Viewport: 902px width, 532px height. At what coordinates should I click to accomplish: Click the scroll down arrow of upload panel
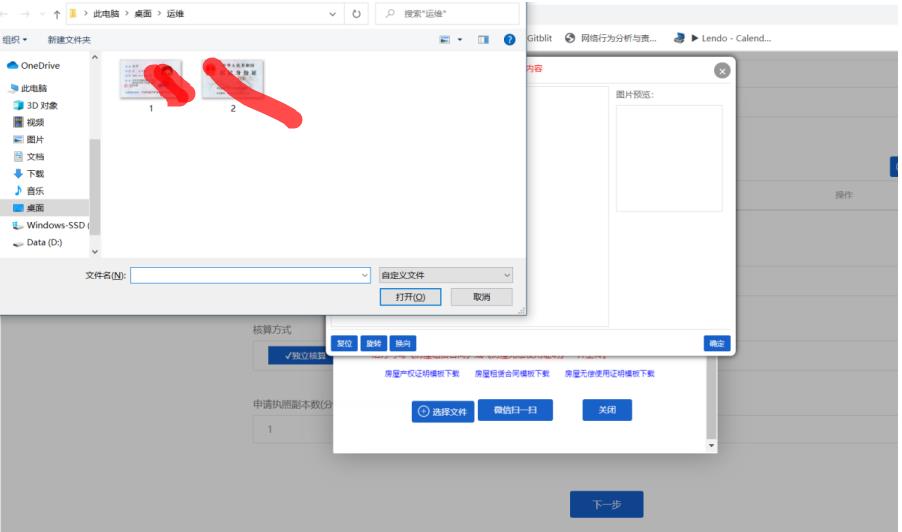pyautogui.click(x=712, y=446)
